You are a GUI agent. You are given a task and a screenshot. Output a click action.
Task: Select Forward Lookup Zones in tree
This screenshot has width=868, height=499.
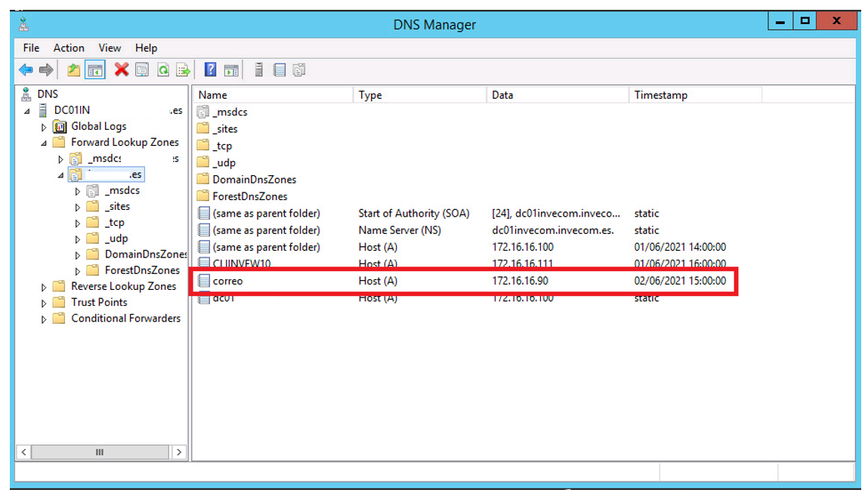point(125,142)
